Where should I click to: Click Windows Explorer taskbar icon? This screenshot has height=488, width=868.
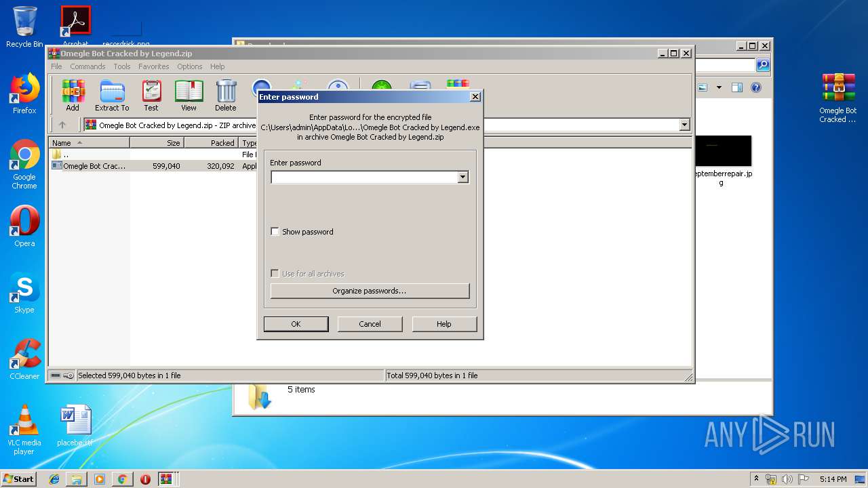point(77,479)
